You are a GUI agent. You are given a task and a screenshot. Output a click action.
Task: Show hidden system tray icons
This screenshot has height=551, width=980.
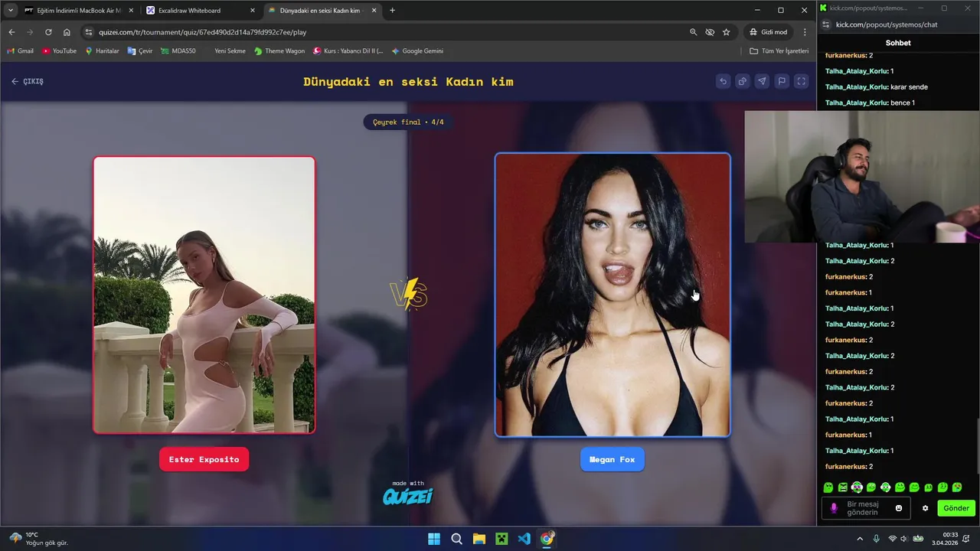860,539
